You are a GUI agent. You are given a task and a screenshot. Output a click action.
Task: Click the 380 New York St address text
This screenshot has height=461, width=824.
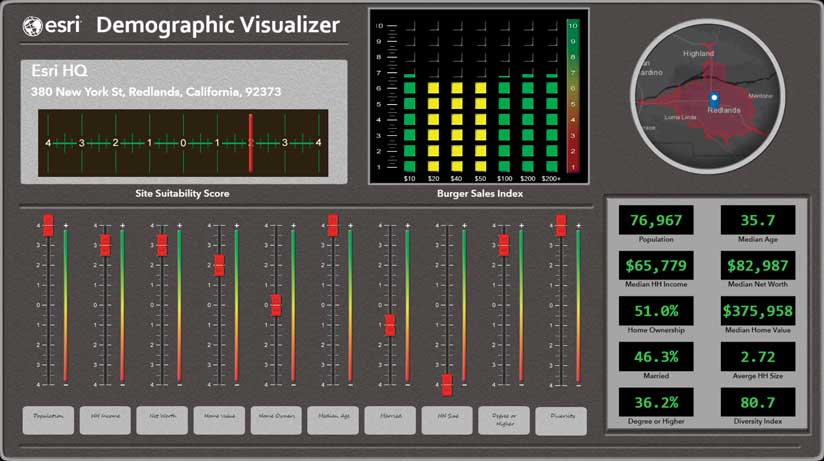click(x=156, y=92)
